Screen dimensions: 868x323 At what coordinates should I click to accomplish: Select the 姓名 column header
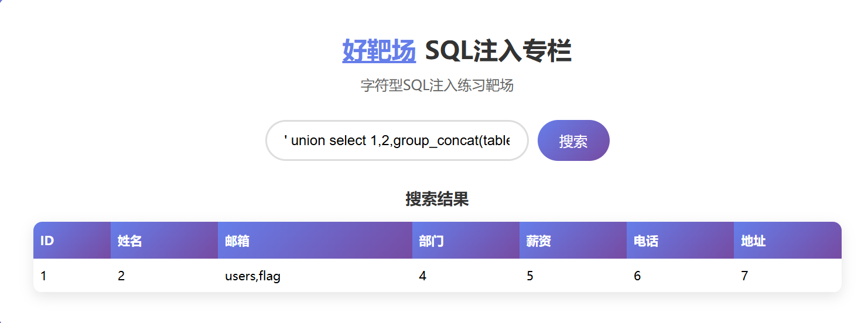click(x=164, y=240)
